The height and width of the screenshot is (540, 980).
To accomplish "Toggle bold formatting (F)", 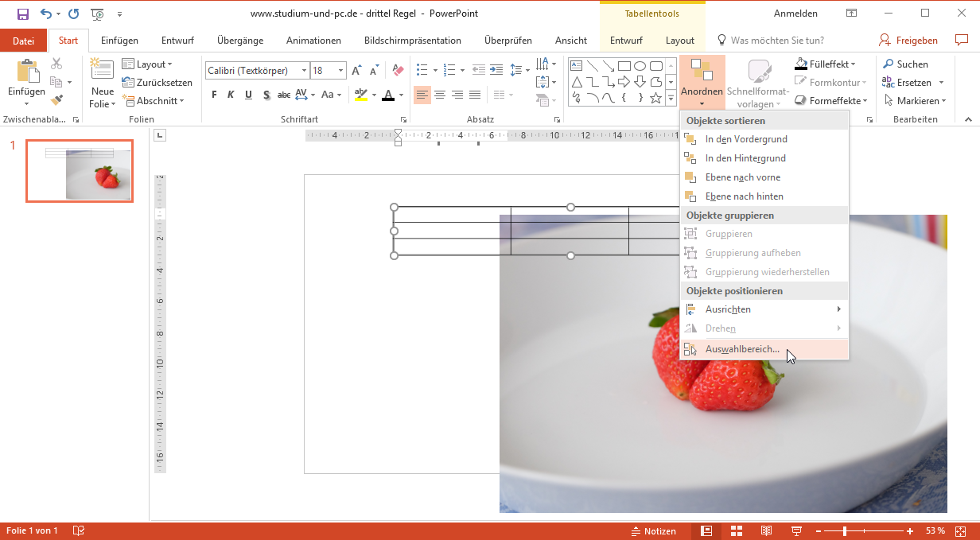I will tap(214, 95).
